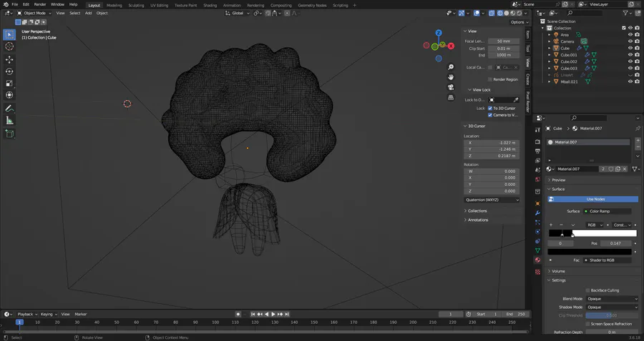Switch to Geometry Nodes workspace tab

(312, 5)
